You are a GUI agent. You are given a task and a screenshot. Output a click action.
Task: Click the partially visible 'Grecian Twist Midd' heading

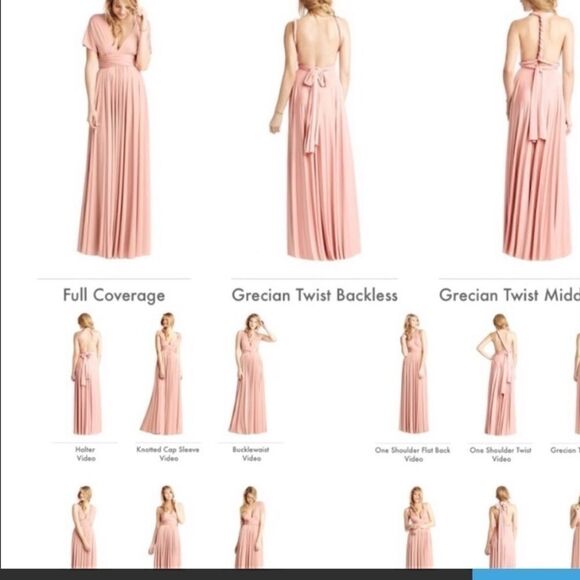pos(509,295)
